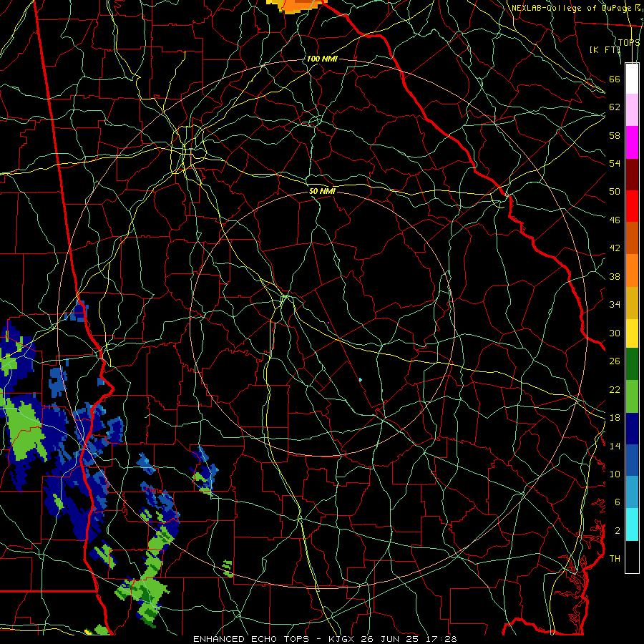This screenshot has height=644, width=644.
Task: Click the "[K FT]" units label
Action: [605, 49]
